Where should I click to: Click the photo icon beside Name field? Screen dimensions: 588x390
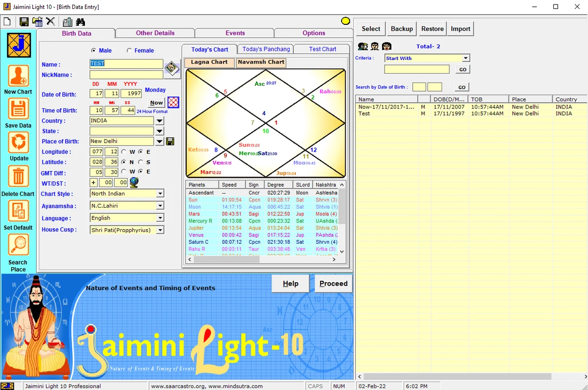172,69
